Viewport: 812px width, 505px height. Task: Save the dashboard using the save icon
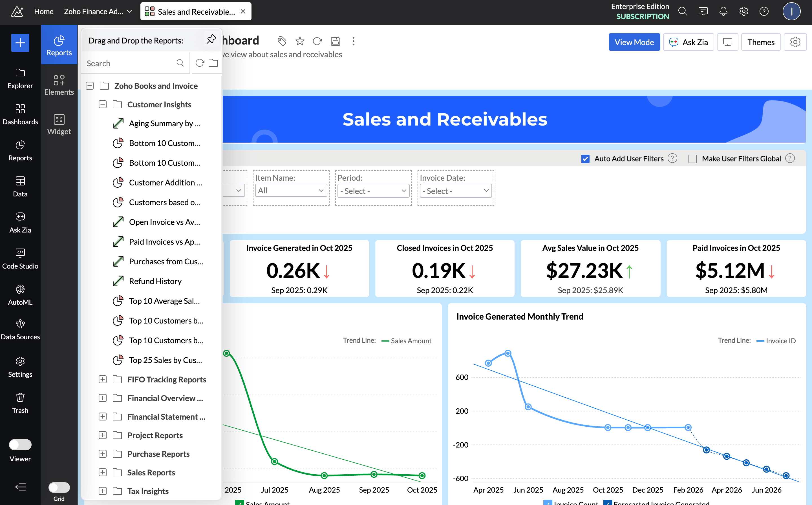point(336,41)
